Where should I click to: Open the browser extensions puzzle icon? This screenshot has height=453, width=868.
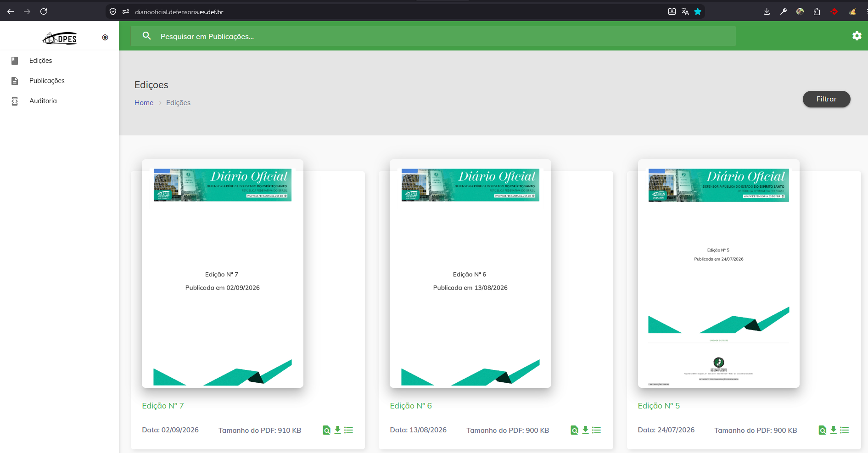(x=817, y=11)
